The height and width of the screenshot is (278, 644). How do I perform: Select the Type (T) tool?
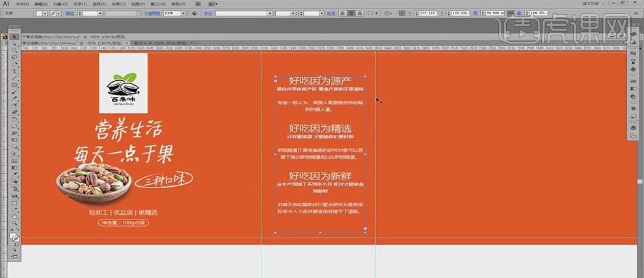tap(15, 71)
